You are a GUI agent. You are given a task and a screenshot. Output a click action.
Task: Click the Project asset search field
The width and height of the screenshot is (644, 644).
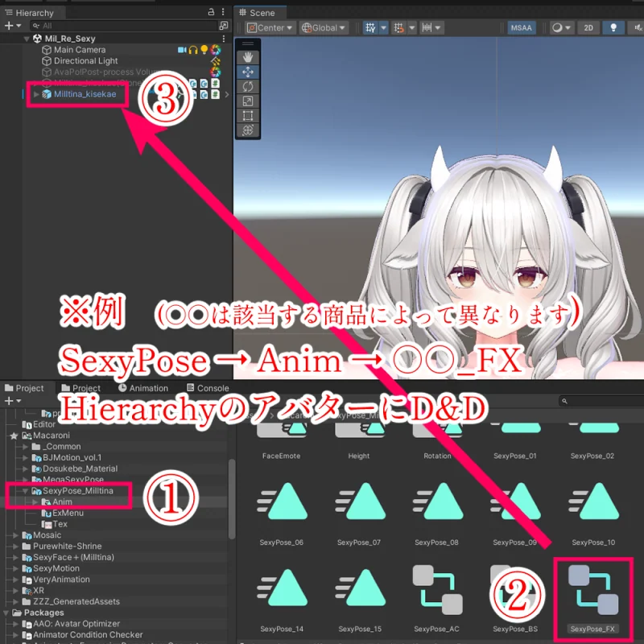coord(601,401)
